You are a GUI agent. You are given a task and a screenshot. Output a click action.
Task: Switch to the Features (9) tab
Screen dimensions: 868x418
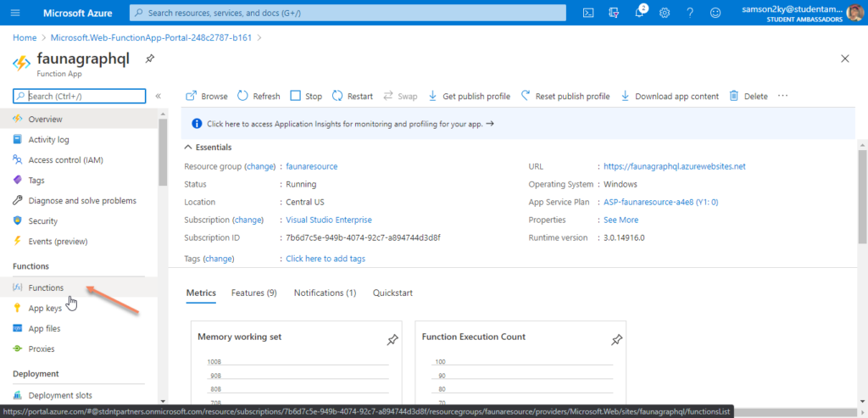254,293
